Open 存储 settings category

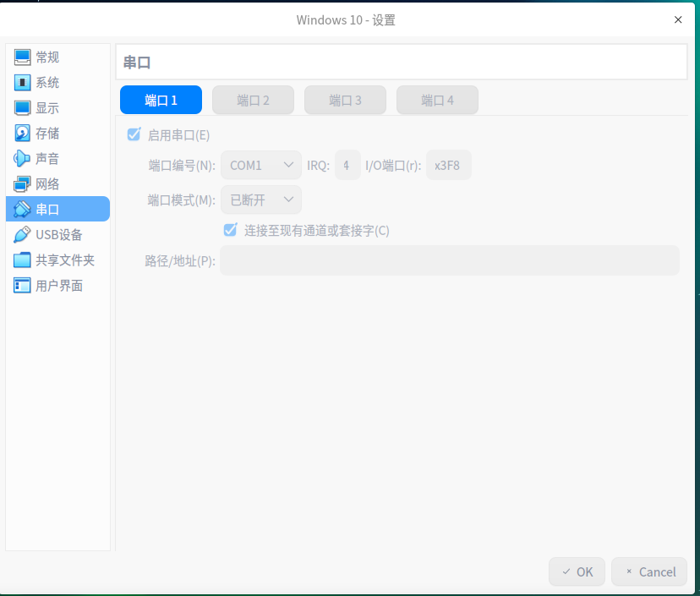tap(57, 133)
